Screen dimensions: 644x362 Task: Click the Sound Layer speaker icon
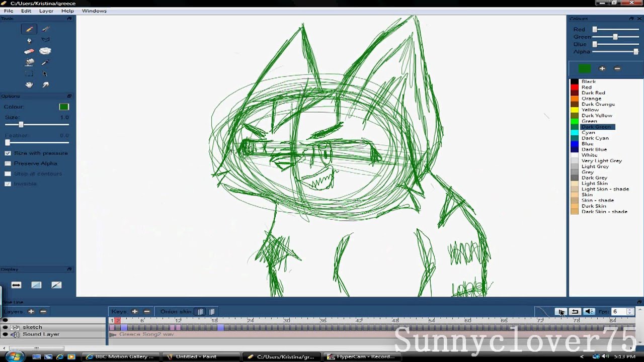tap(15, 334)
